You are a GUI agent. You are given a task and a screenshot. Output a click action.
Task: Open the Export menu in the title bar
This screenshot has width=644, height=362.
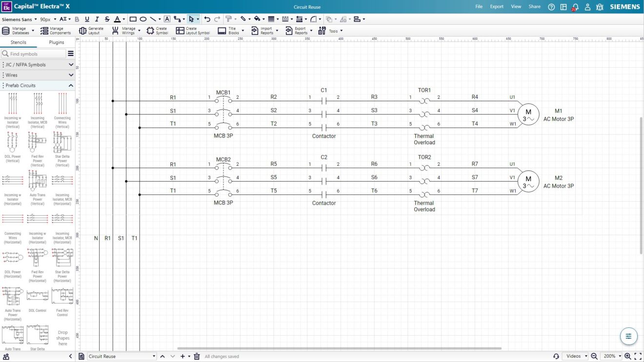tap(496, 6)
